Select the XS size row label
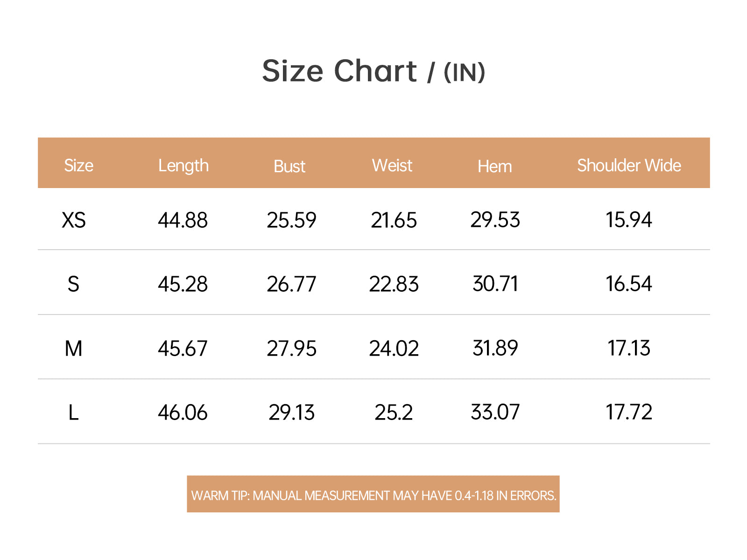Image resolution: width=747 pixels, height=560 pixels. [x=74, y=220]
